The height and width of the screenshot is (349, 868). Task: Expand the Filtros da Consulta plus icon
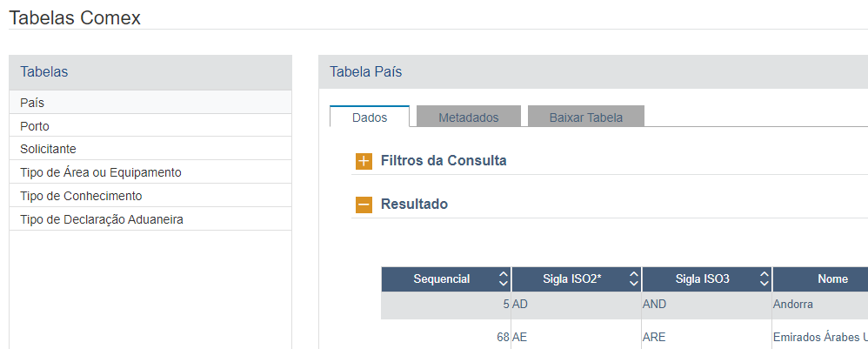tap(364, 161)
